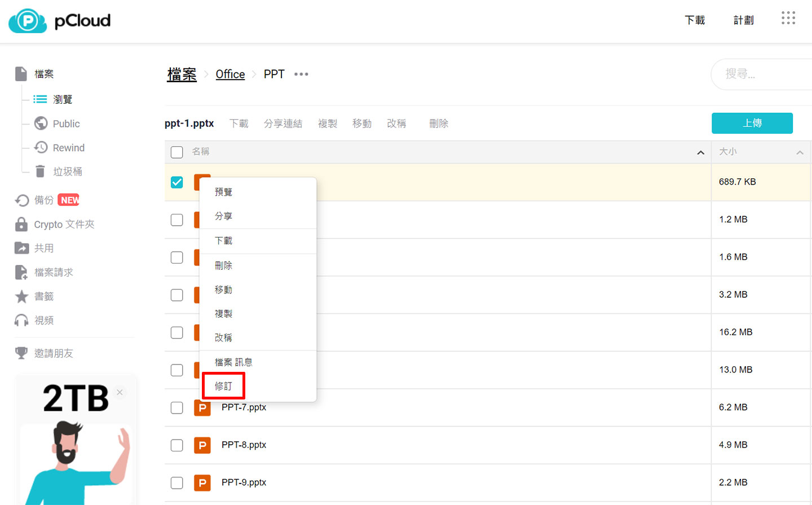Viewport: 812px width, 505px height.
Task: Open the 垃圾桶 trash icon
Action: click(x=40, y=171)
